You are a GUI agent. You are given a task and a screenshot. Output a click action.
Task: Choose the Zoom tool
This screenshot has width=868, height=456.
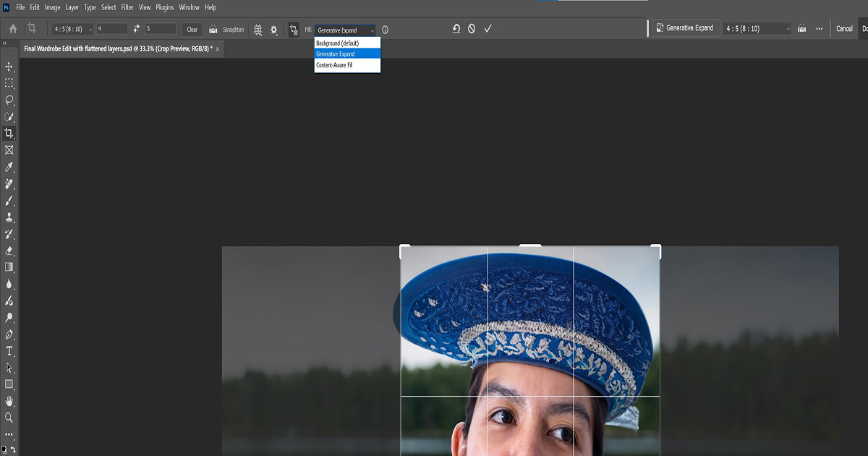coord(9,418)
